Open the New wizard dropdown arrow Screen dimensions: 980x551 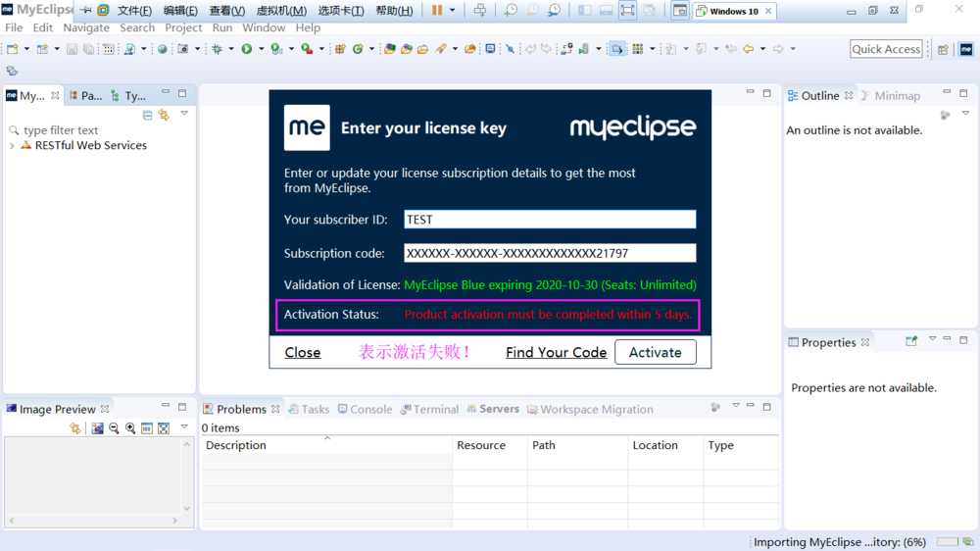[26, 49]
